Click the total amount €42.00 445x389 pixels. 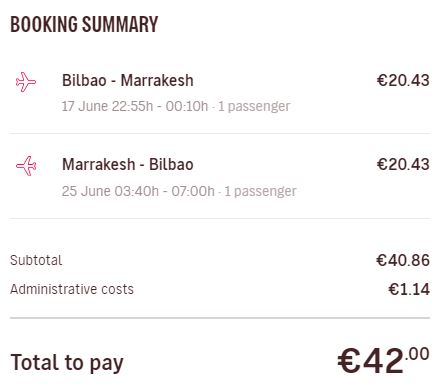point(383,360)
